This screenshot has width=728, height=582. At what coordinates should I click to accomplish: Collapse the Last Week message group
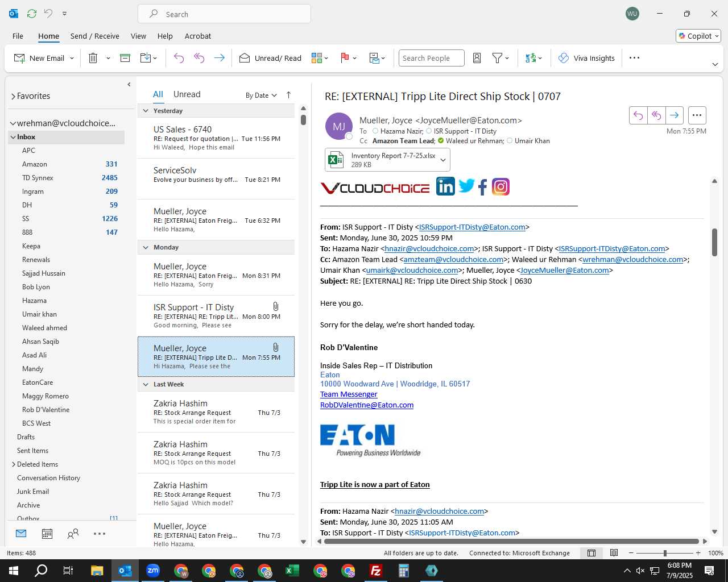click(146, 384)
